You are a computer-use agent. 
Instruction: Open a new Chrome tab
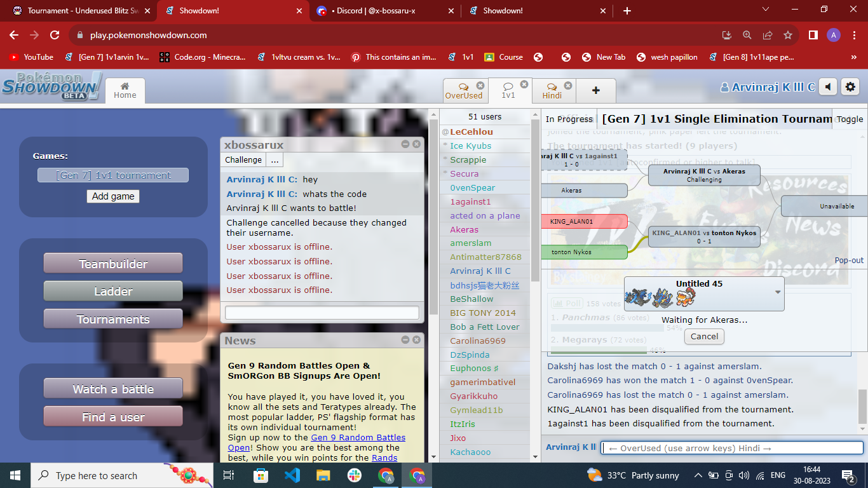[627, 11]
